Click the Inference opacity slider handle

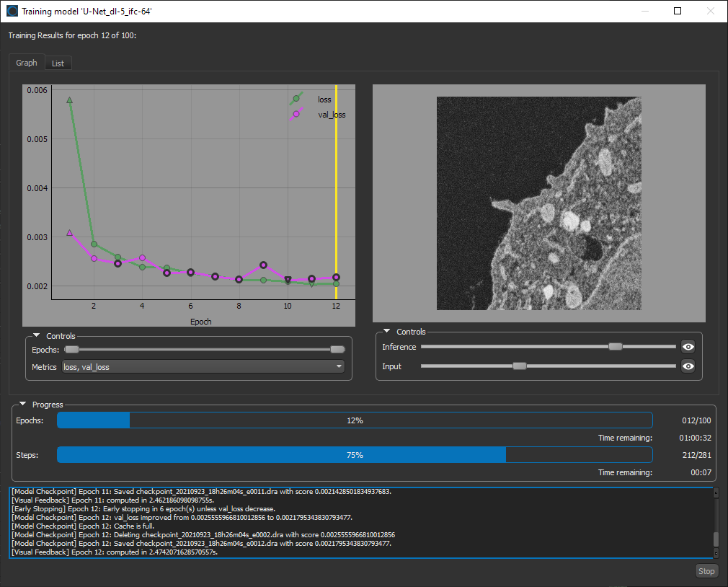(615, 347)
